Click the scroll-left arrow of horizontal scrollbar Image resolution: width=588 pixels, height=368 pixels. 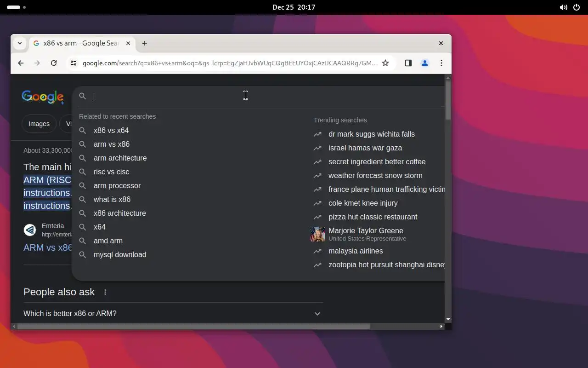[x=14, y=326]
